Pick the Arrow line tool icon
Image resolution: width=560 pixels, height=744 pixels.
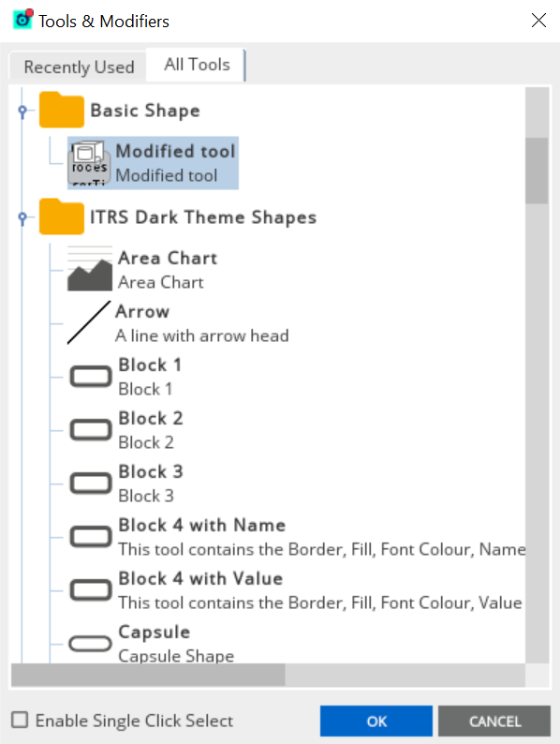tap(89, 322)
